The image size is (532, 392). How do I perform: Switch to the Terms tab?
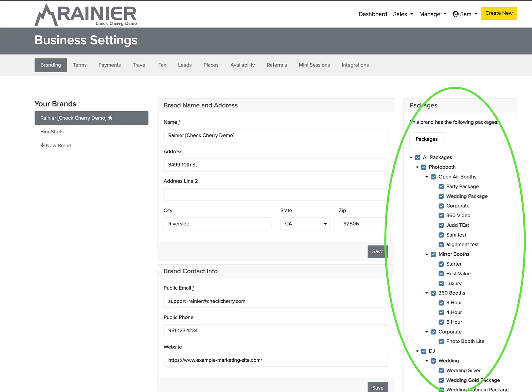click(x=80, y=65)
